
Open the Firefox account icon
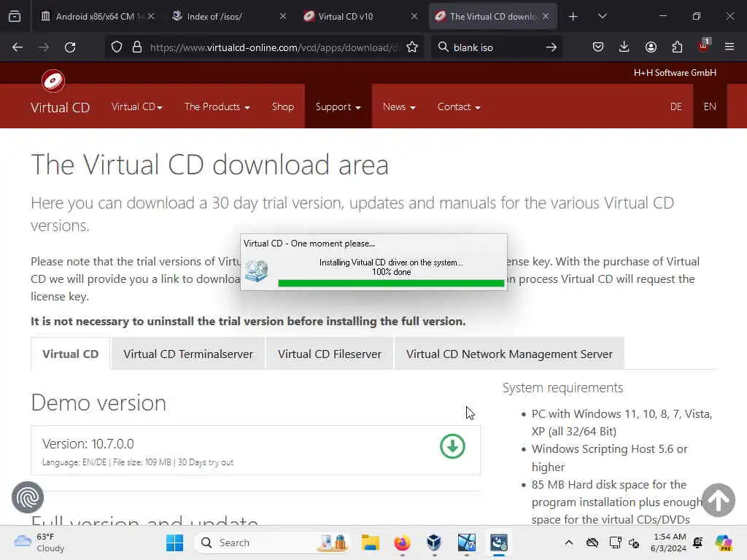(651, 47)
